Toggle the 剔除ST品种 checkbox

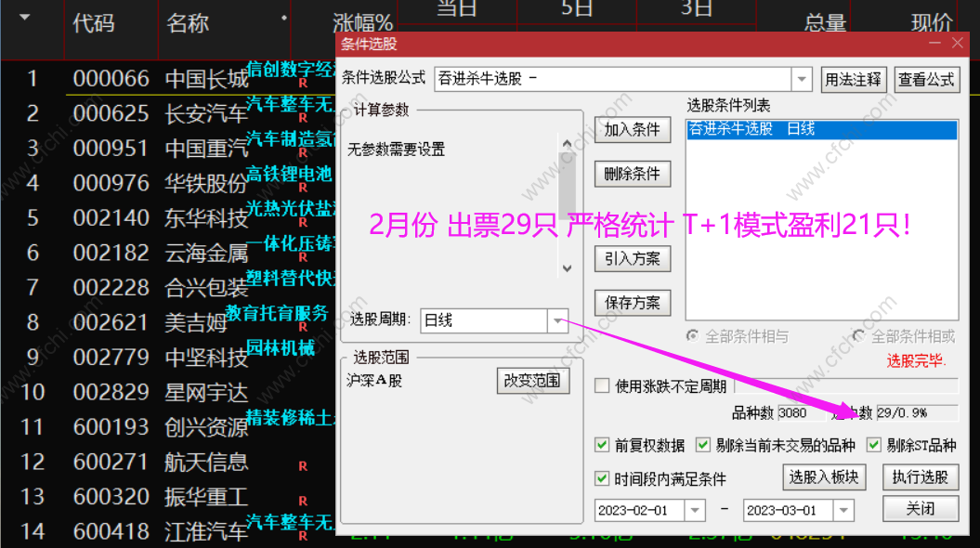point(874,445)
